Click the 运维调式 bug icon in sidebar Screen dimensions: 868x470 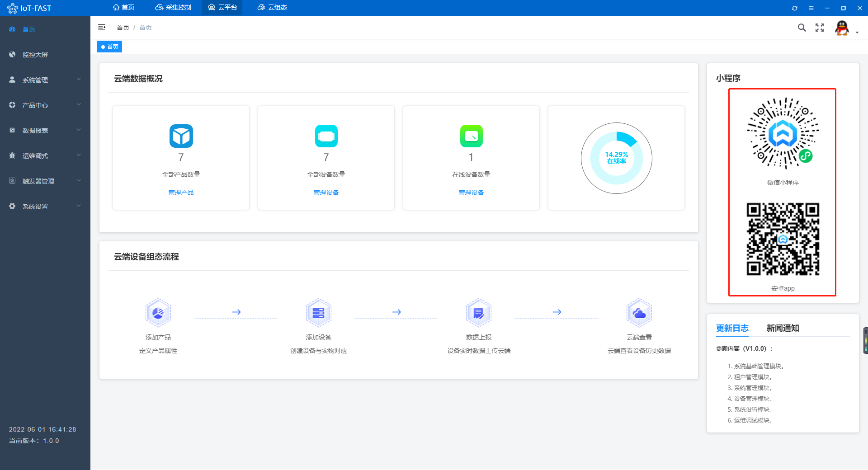[x=12, y=155]
